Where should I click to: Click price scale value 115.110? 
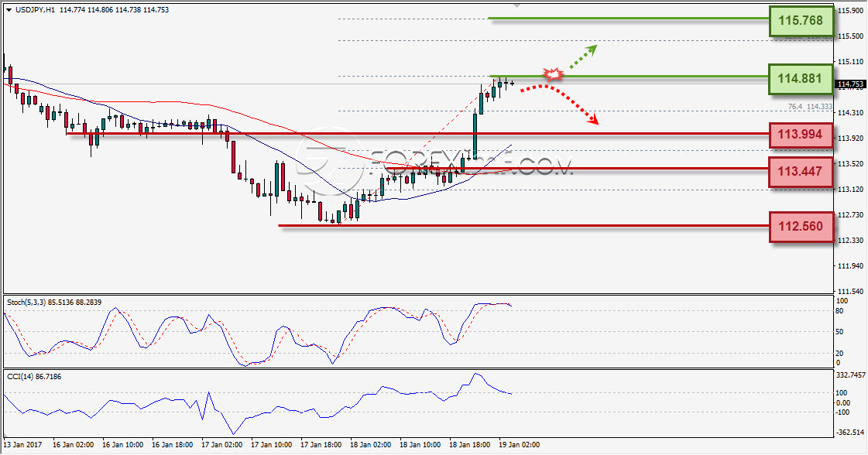coord(851,61)
